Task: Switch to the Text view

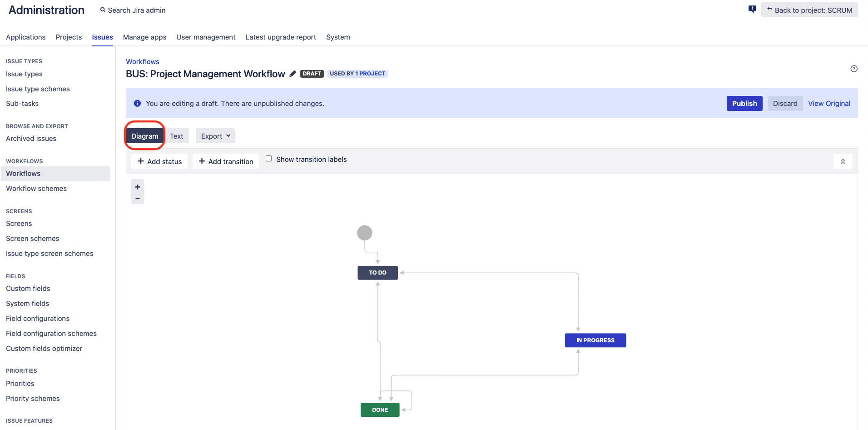Action: [x=177, y=136]
